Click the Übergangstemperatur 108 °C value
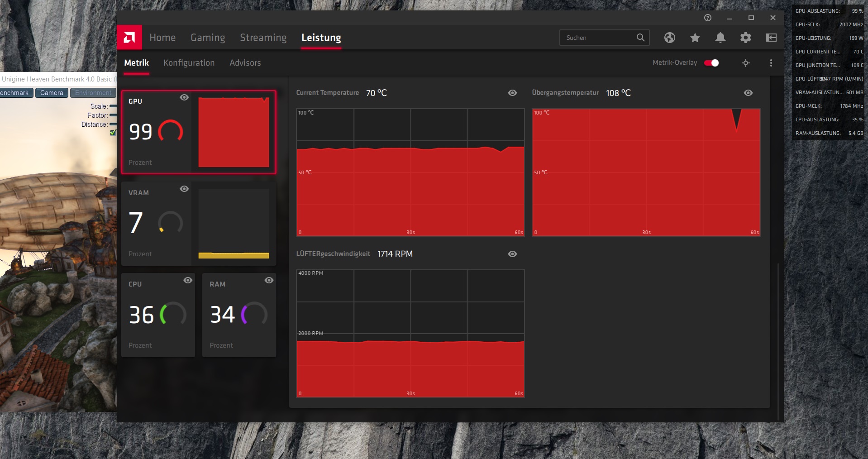The image size is (868, 459). click(618, 93)
